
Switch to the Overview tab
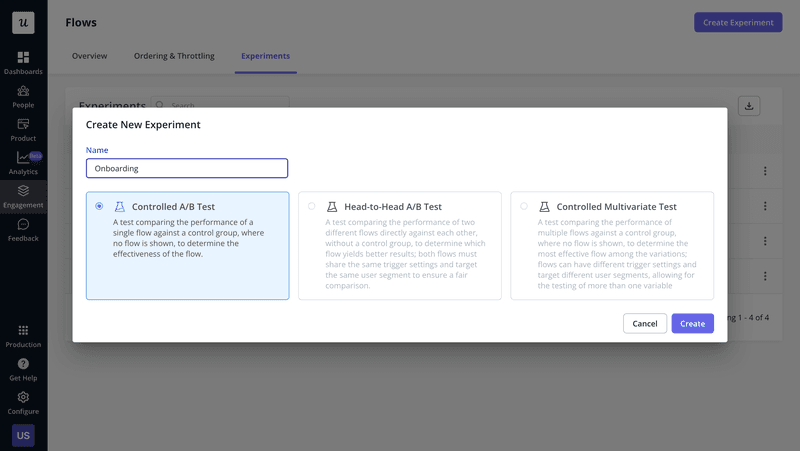point(89,56)
